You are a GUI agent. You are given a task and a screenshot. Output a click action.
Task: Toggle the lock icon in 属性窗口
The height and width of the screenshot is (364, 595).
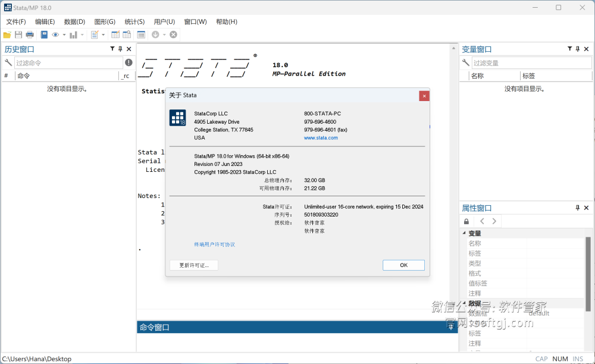pos(466,221)
